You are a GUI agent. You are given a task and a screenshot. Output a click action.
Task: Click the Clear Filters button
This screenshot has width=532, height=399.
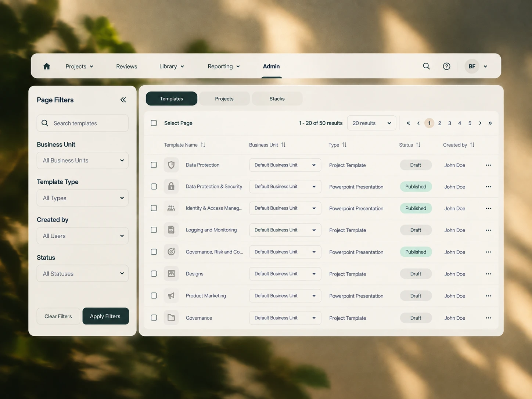[x=58, y=316]
